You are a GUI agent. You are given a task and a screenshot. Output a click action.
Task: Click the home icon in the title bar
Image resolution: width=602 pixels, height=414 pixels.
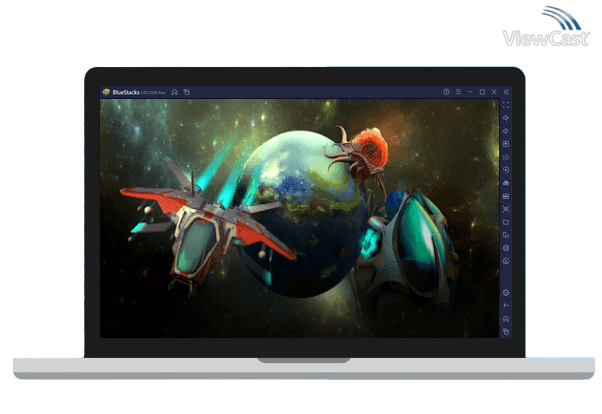click(x=175, y=92)
